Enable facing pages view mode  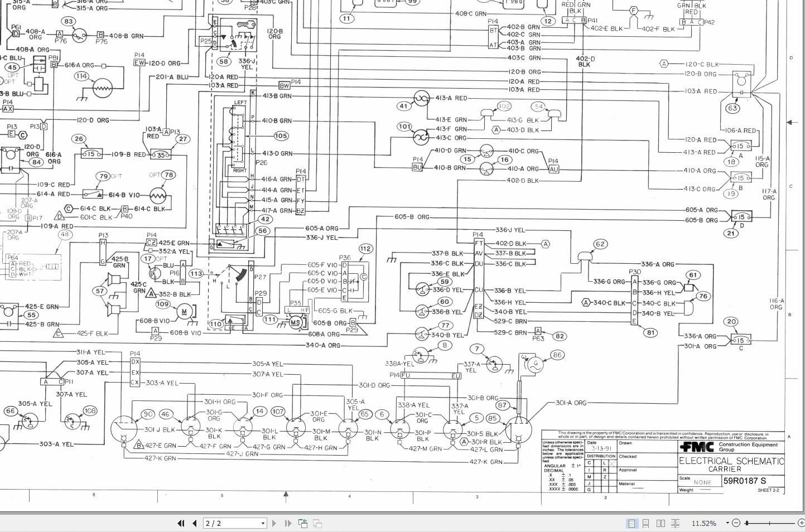click(x=661, y=523)
